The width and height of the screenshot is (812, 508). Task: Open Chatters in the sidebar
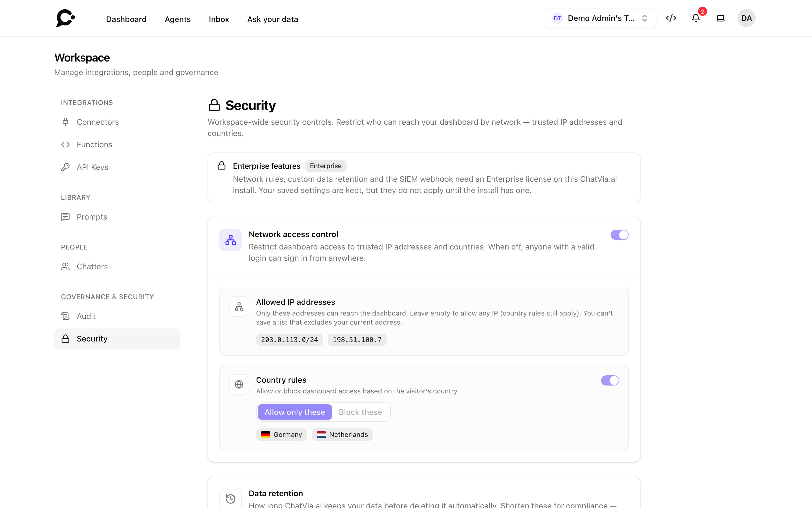pyautogui.click(x=117, y=266)
